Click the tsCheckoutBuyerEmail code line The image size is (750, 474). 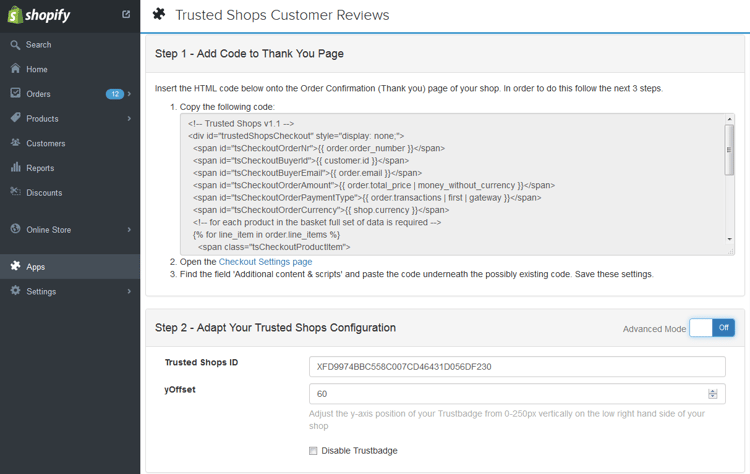[308, 173]
